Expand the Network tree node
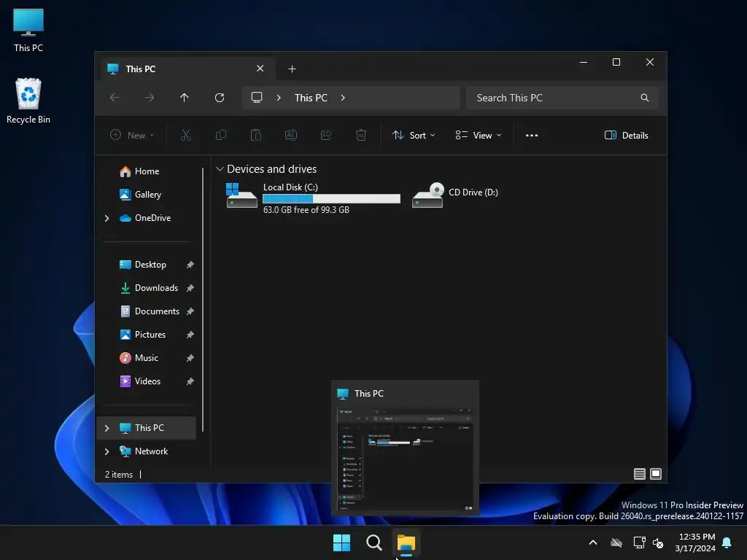747x560 pixels. (x=107, y=451)
